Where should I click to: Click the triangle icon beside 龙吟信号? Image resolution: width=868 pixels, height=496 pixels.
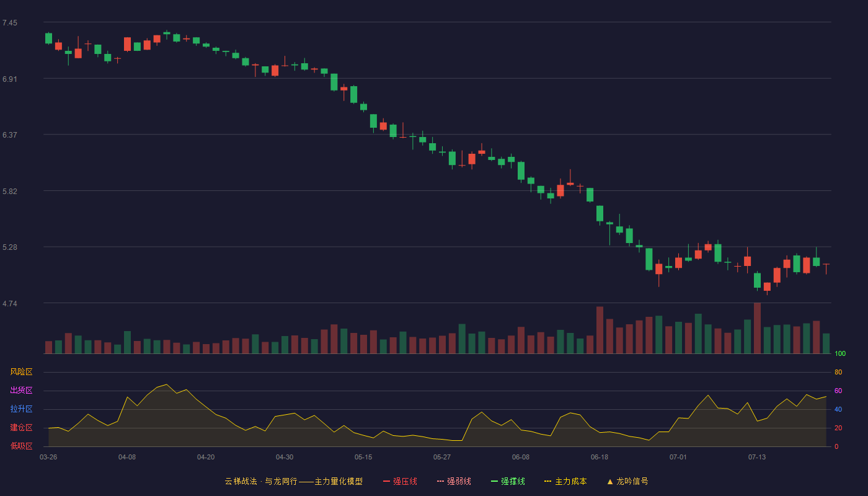pyautogui.click(x=610, y=481)
